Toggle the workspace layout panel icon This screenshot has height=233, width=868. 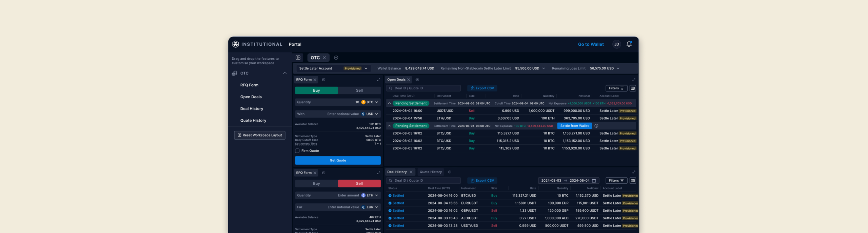[x=298, y=58]
